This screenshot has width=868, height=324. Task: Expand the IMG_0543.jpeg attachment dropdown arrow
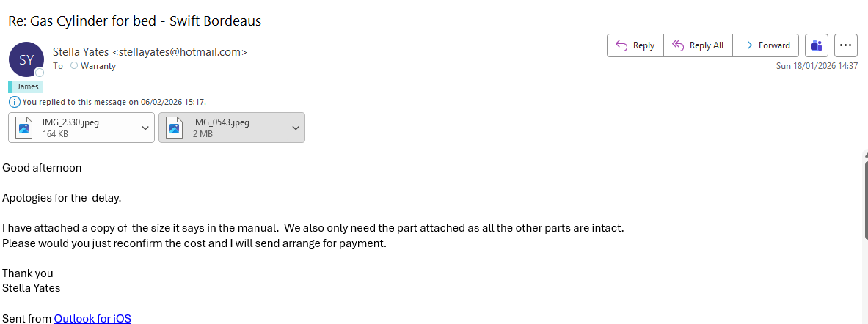[295, 128]
